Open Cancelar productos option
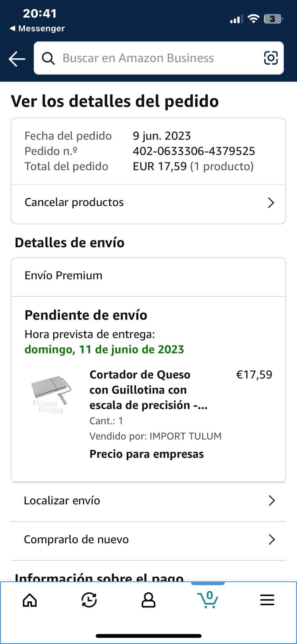 tap(74, 202)
